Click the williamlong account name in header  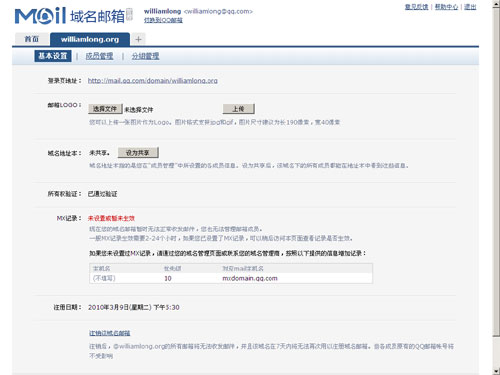[162, 11]
